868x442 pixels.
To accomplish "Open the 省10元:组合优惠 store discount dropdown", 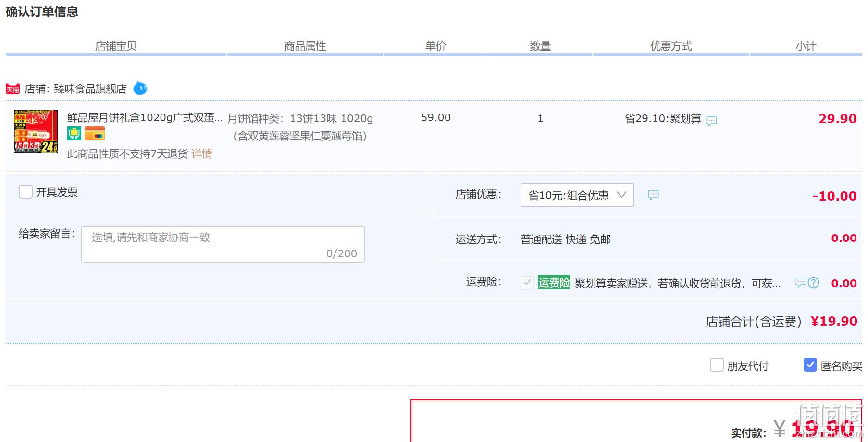I will [x=577, y=195].
